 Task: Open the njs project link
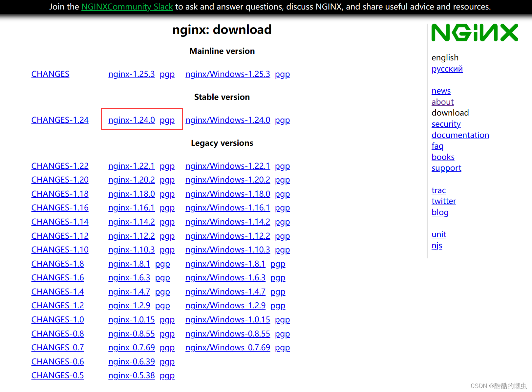pyautogui.click(x=436, y=246)
